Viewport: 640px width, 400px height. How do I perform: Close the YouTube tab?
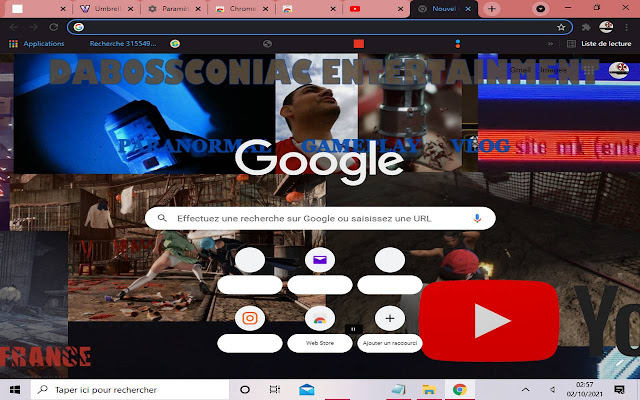pos(400,9)
